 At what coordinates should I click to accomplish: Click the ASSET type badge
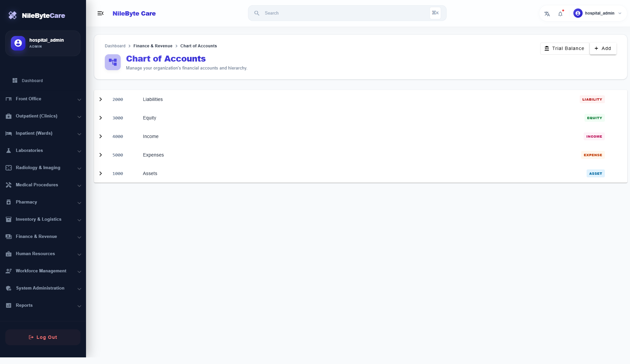pos(596,173)
